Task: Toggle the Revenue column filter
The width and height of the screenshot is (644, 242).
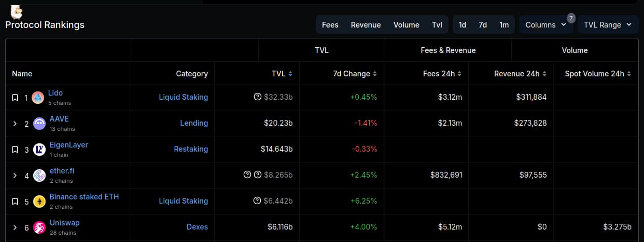Action: pyautogui.click(x=366, y=25)
